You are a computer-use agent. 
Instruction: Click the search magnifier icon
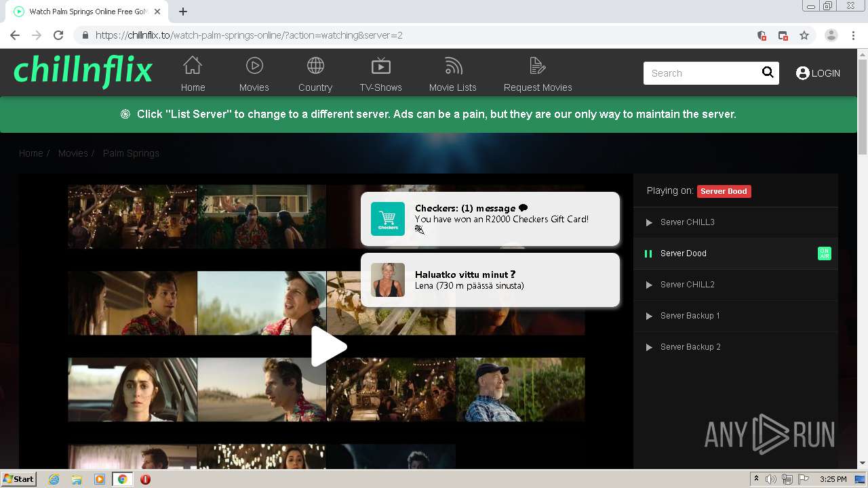tap(768, 73)
